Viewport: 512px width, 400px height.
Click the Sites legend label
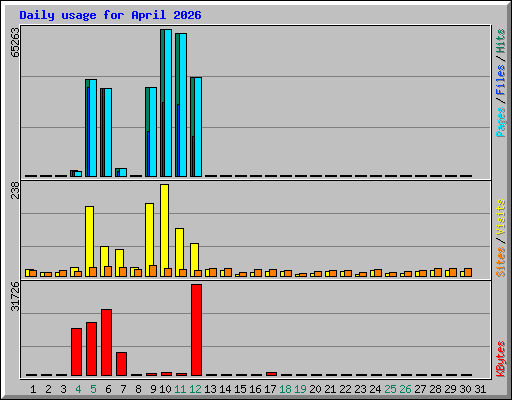501,262
